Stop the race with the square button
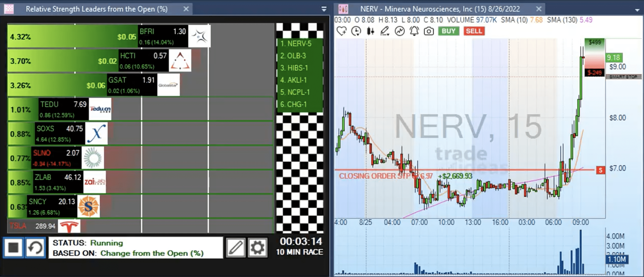 [x=13, y=247]
